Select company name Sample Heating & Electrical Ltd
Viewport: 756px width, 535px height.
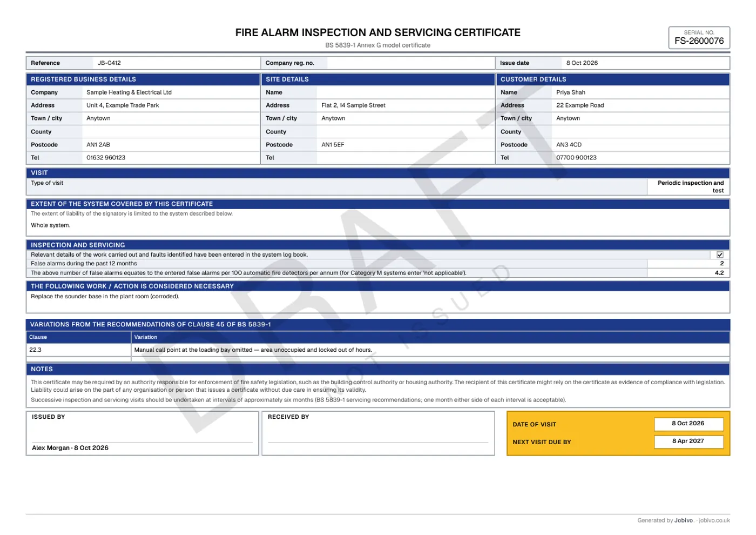129,92
